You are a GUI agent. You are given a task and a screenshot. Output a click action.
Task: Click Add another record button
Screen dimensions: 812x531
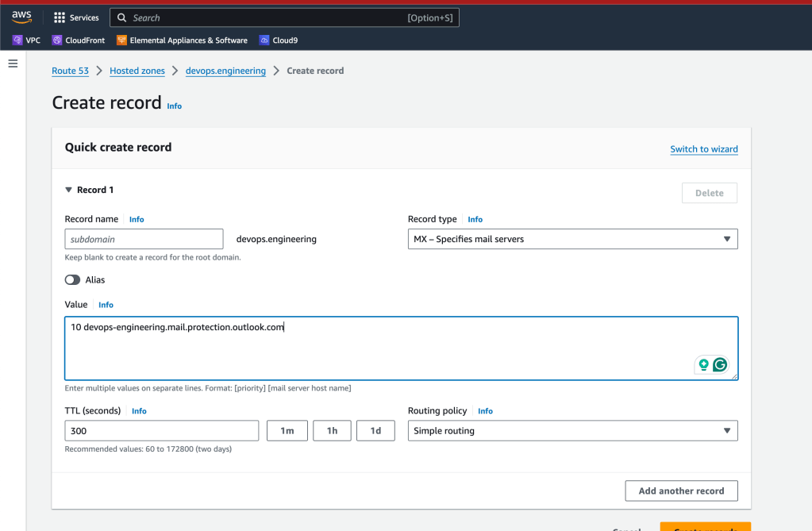682,491
